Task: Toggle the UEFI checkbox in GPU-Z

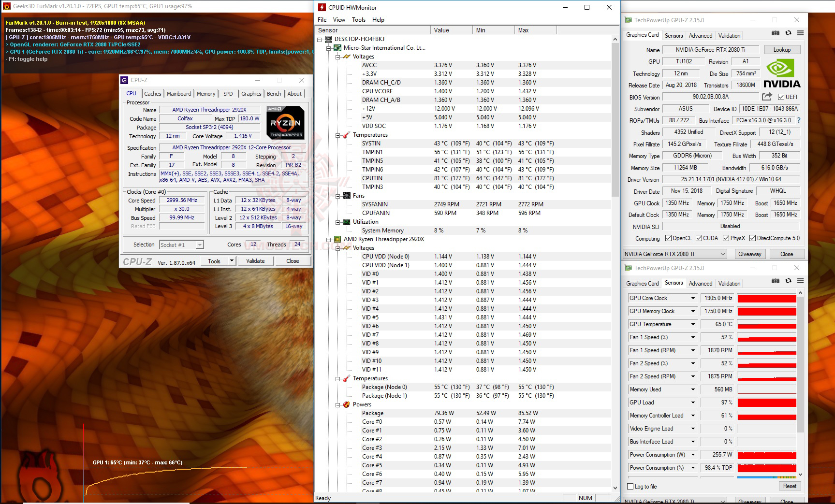Action: 780,97
